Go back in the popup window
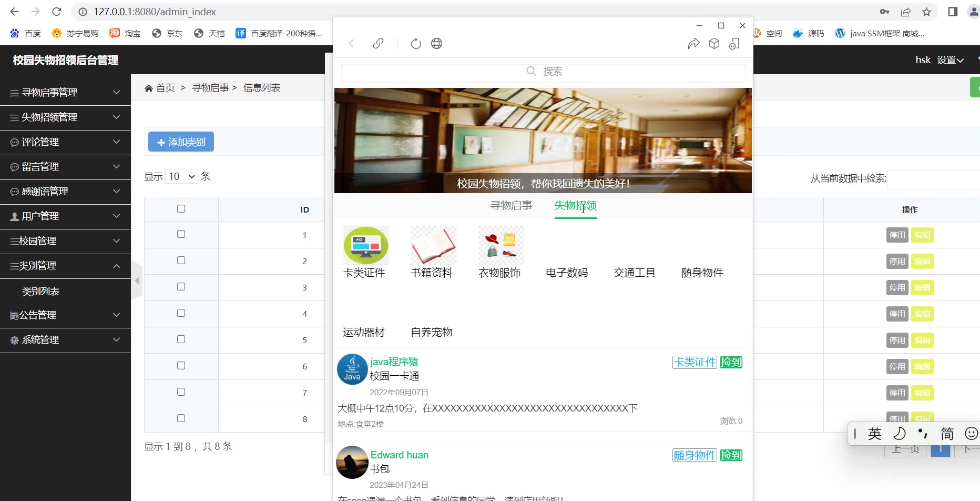 pyautogui.click(x=352, y=44)
